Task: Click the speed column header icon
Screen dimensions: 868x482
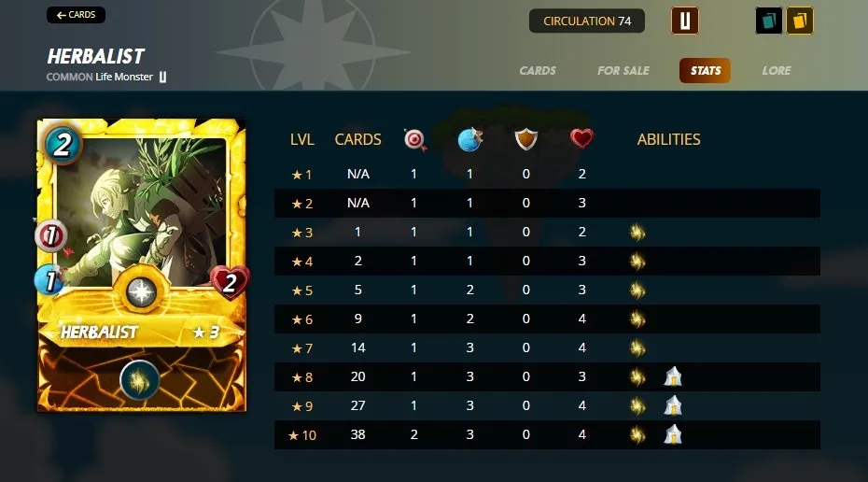Action: point(470,139)
